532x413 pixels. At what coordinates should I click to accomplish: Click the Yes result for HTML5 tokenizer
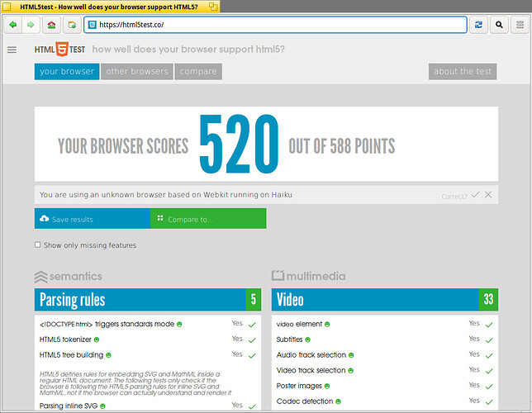[237, 339]
